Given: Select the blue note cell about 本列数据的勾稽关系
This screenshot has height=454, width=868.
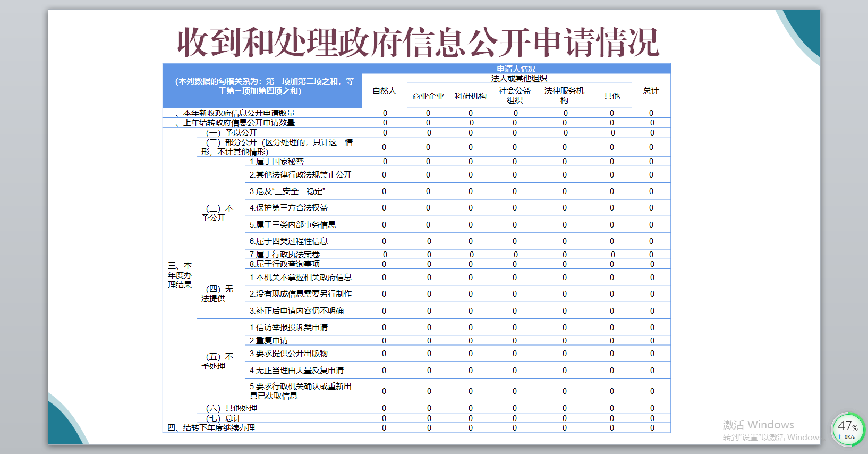Looking at the screenshot, I should tap(263, 86).
